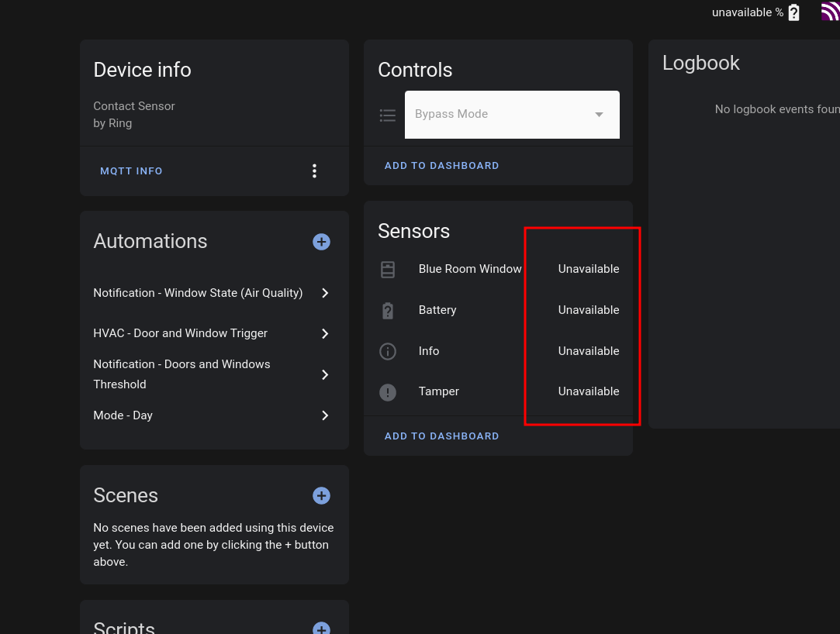Click the Unavailable value for Battery sensor
This screenshot has height=634, width=840.
(x=589, y=310)
